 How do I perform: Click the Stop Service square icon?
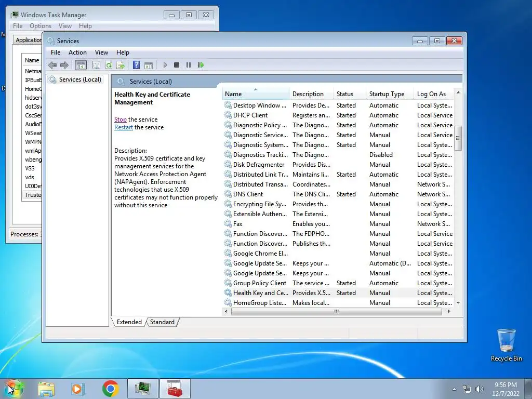click(x=177, y=65)
